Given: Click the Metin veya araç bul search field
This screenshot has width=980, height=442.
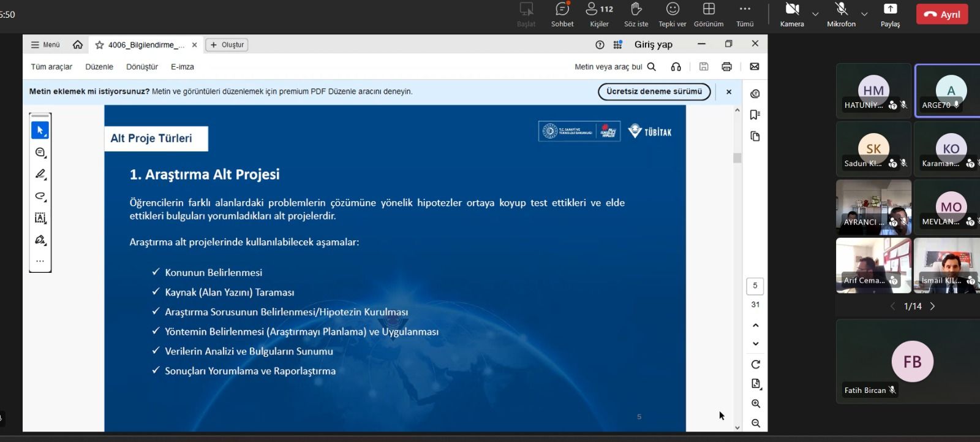Looking at the screenshot, I should (615, 67).
